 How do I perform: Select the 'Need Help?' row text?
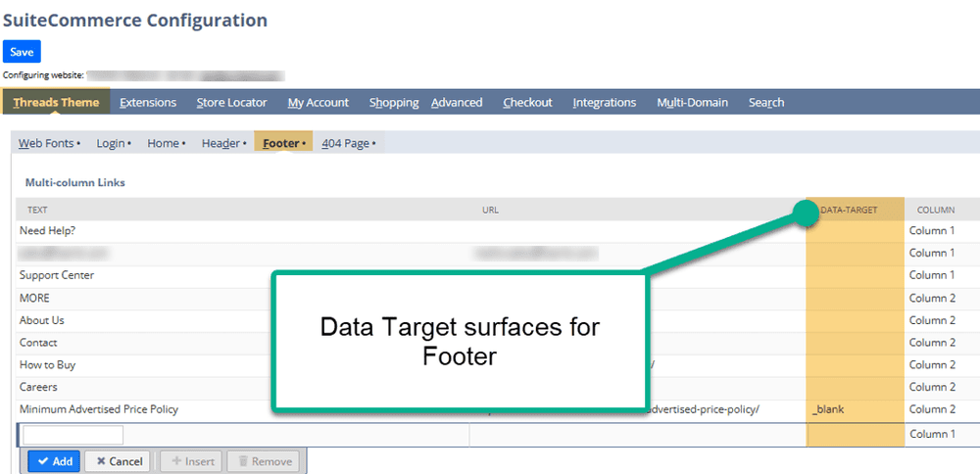tap(47, 230)
